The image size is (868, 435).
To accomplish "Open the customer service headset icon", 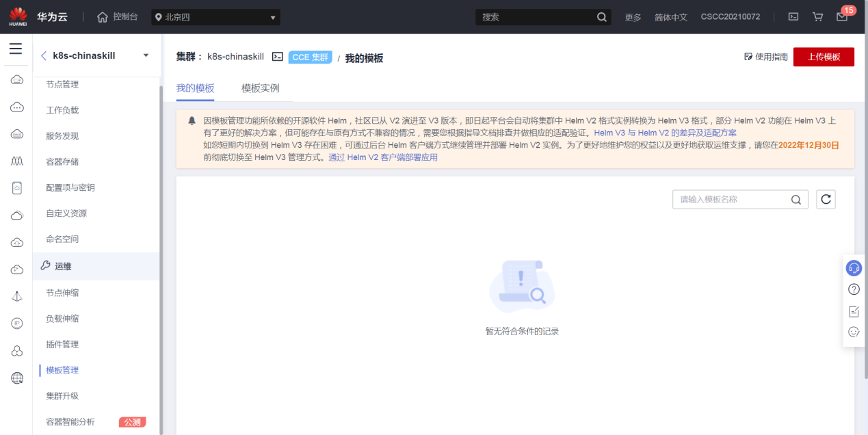I will (x=854, y=267).
